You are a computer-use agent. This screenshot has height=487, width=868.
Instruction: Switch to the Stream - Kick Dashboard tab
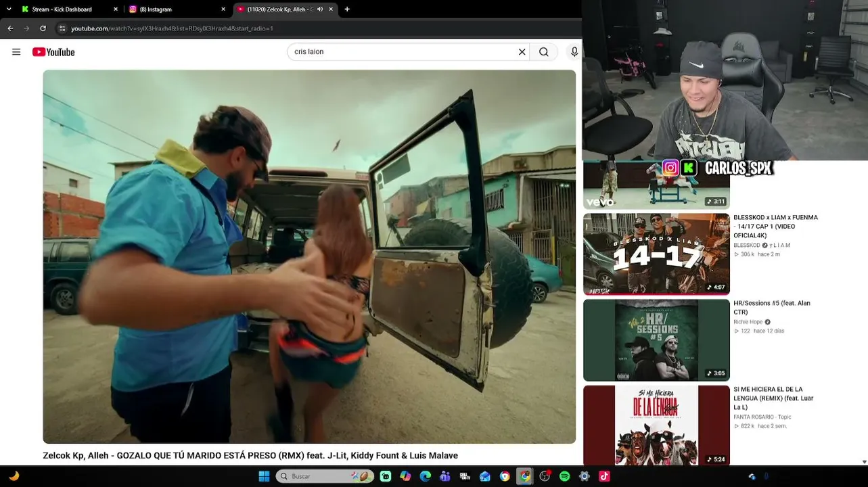[68, 9]
